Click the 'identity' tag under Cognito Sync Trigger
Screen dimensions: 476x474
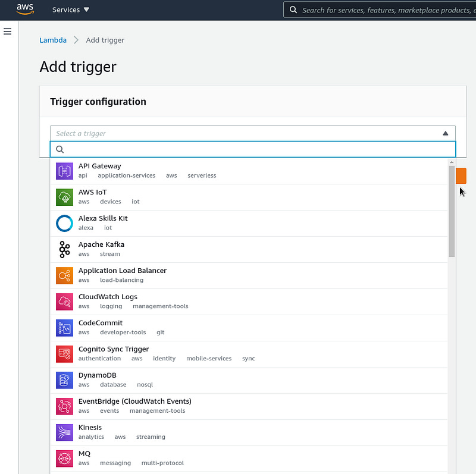point(164,359)
